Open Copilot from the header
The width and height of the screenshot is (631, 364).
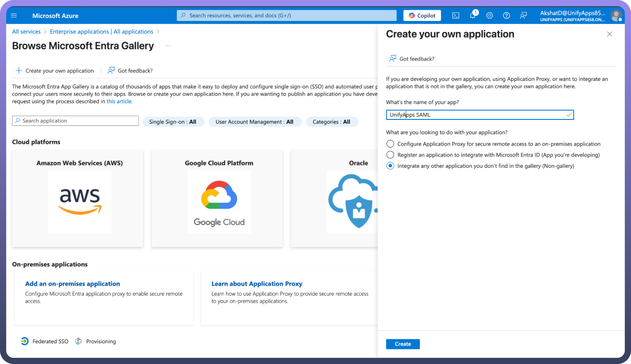pos(422,15)
